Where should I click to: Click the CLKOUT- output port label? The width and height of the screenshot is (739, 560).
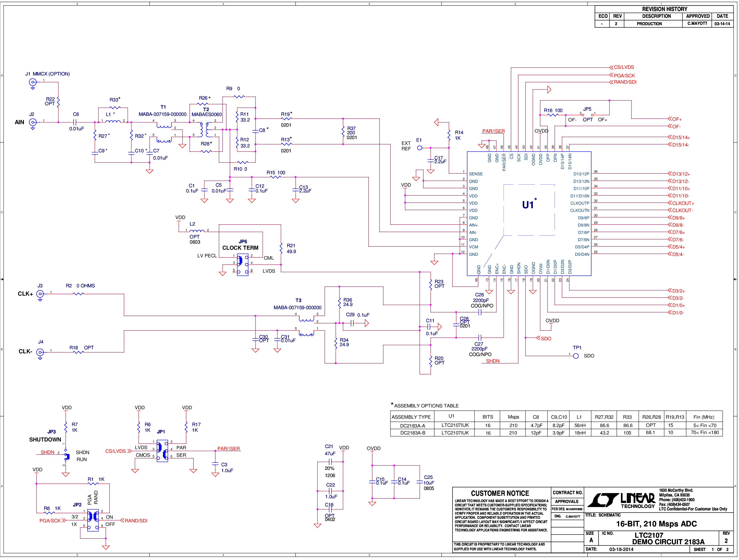click(680, 210)
